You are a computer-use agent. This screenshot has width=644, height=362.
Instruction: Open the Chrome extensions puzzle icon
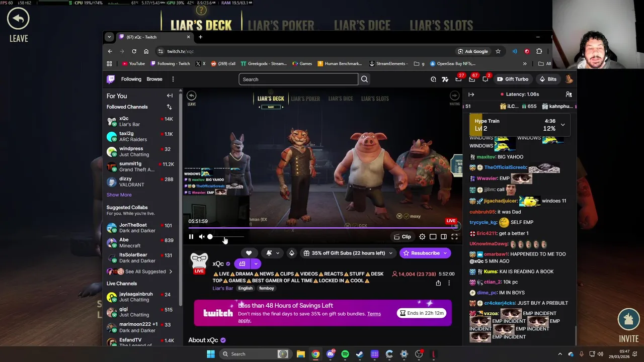click(x=539, y=51)
